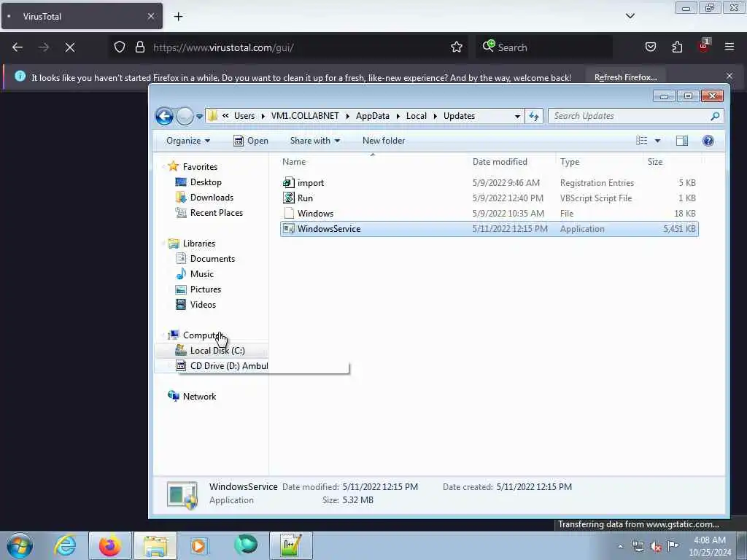Open Downloads in navigation pane
The width and height of the screenshot is (747, 560).
[x=212, y=197]
